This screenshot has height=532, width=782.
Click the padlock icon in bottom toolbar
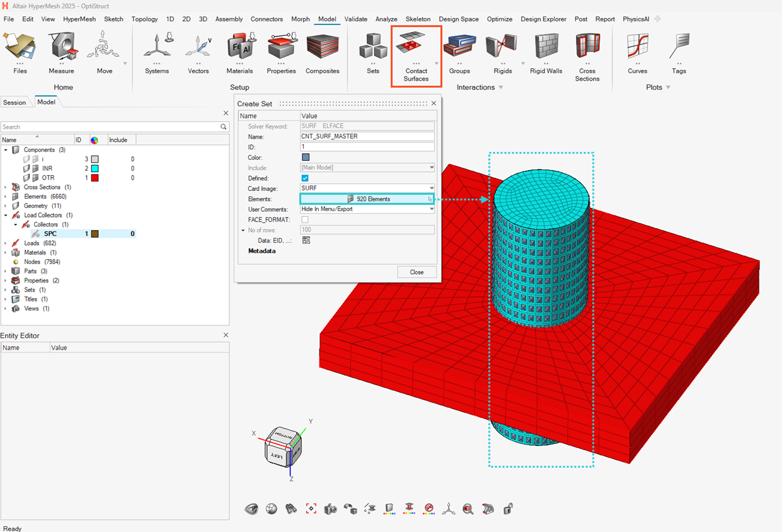(x=507, y=508)
